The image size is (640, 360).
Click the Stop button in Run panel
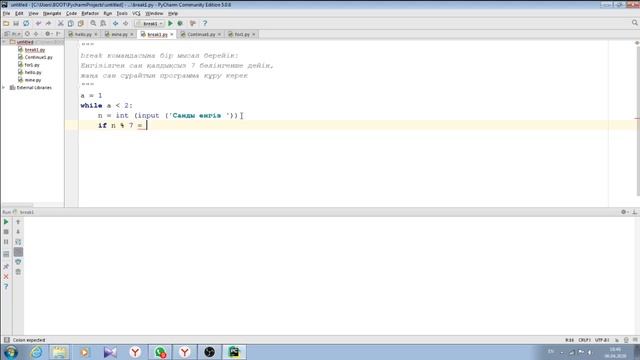[x=6, y=232]
